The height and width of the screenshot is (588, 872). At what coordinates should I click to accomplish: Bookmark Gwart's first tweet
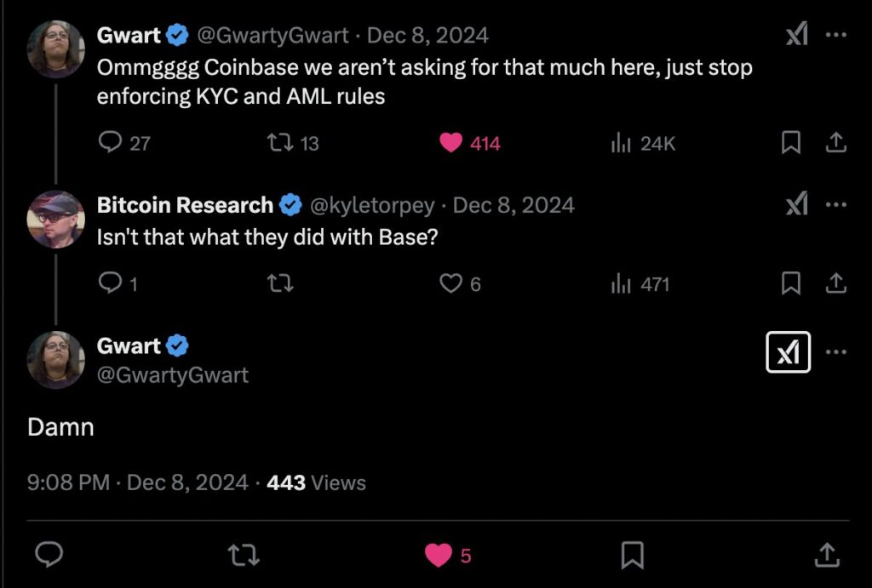point(791,143)
